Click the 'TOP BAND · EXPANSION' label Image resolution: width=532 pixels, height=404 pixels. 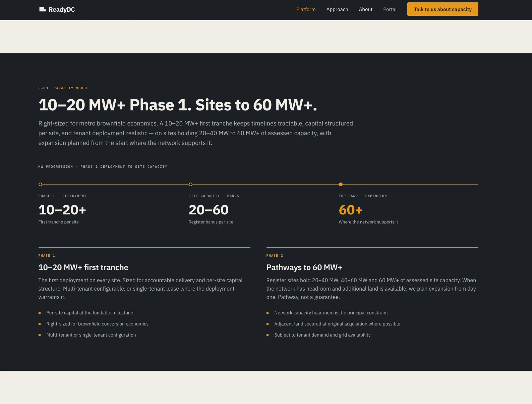(x=363, y=196)
